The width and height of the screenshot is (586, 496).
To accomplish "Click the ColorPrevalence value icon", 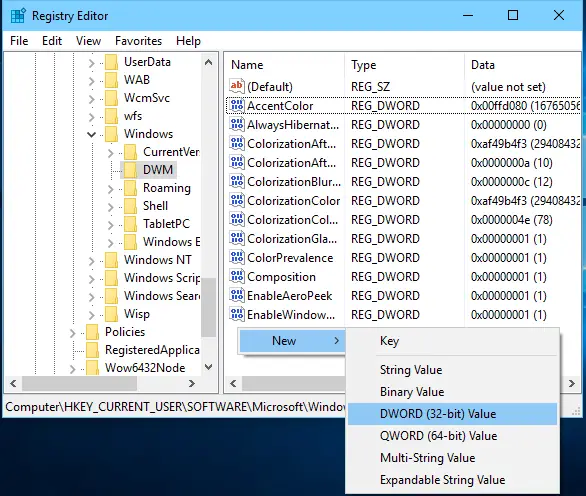I will coord(237,258).
